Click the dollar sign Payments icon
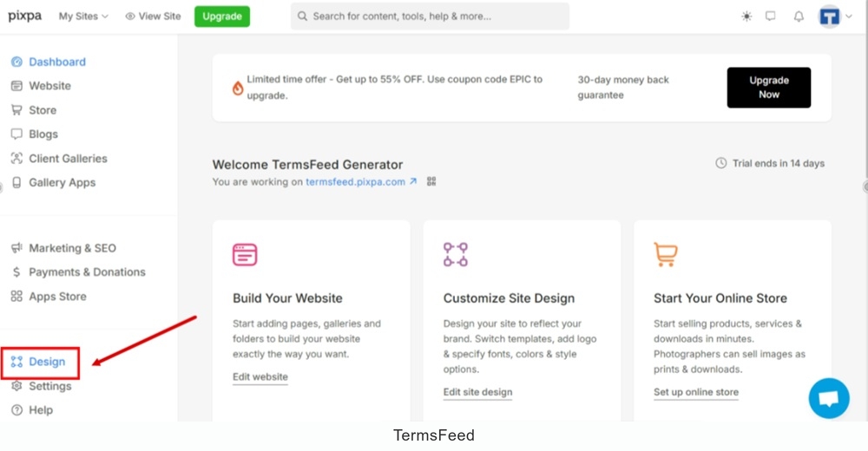This screenshot has width=868, height=451. point(16,272)
